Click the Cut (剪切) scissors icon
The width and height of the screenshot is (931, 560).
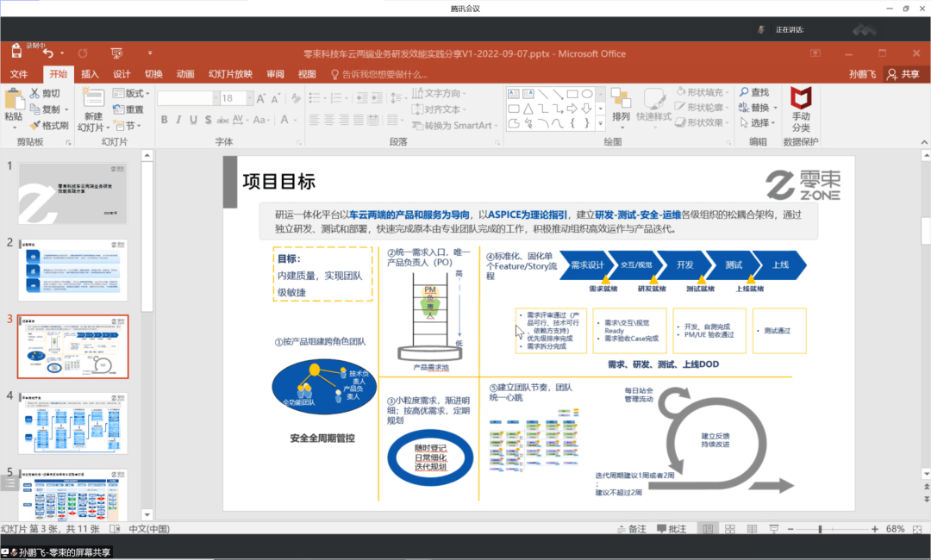35,93
